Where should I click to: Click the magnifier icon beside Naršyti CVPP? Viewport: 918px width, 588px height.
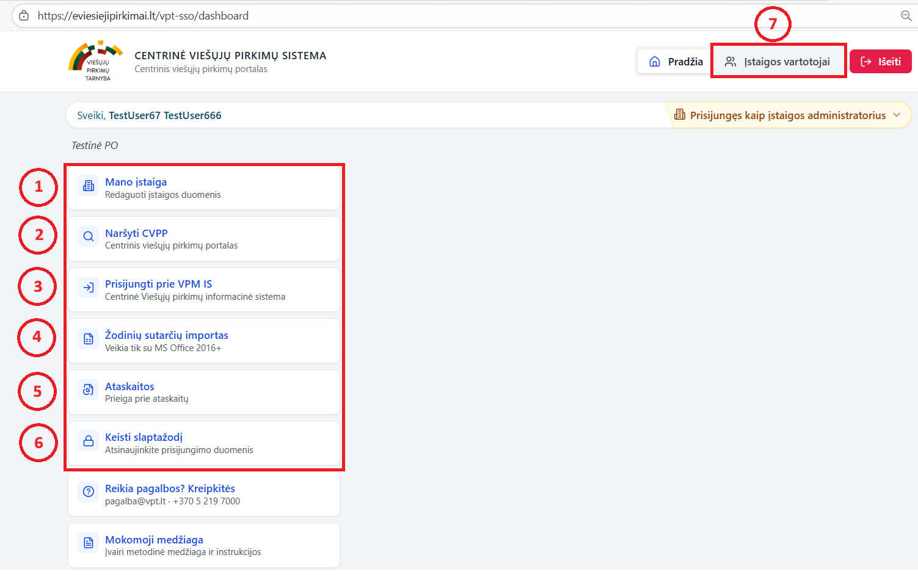click(x=89, y=236)
